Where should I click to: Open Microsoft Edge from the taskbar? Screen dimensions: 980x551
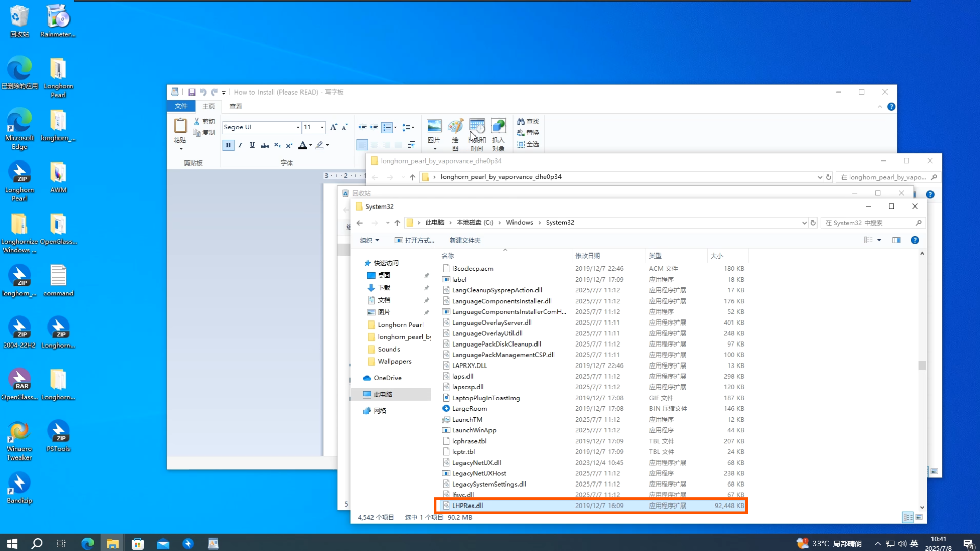coord(87,543)
